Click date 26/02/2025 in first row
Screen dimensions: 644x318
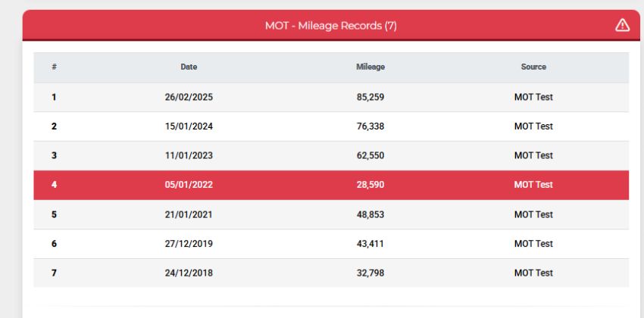[189, 97]
